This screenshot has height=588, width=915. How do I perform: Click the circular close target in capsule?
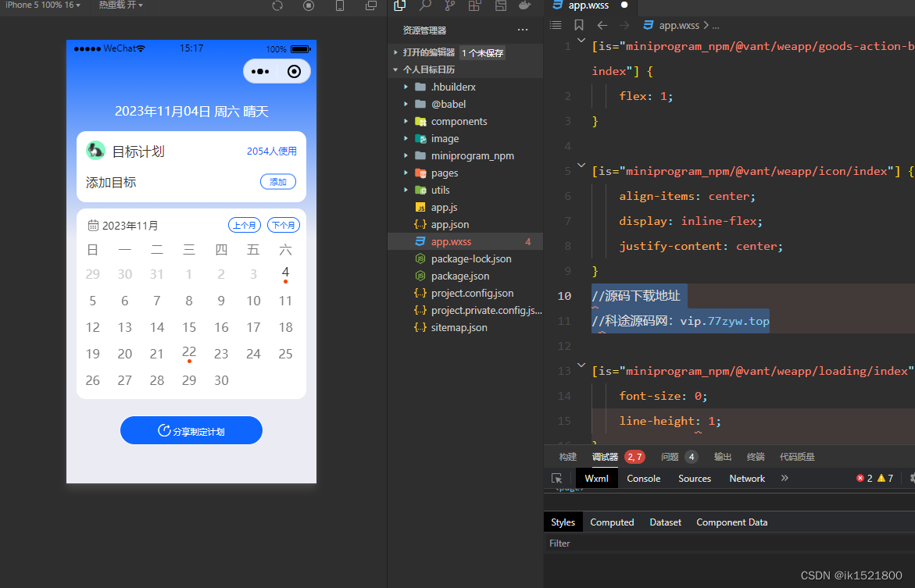[294, 71]
